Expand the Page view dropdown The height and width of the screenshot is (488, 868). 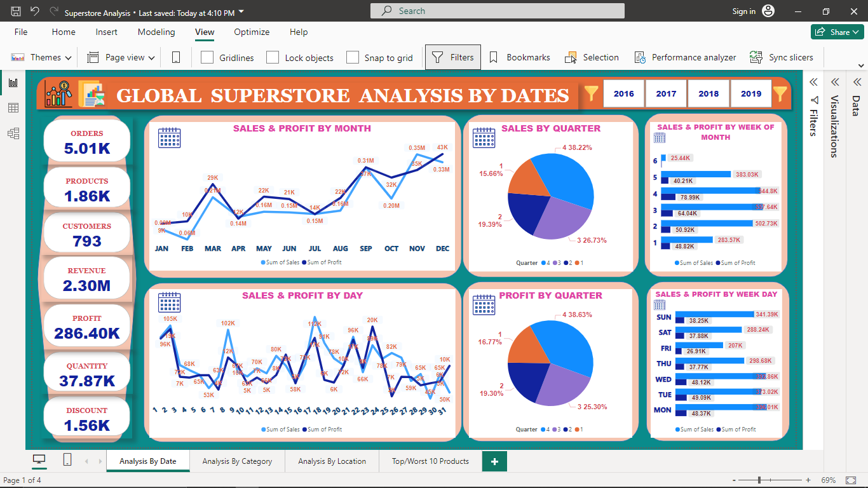(x=121, y=57)
